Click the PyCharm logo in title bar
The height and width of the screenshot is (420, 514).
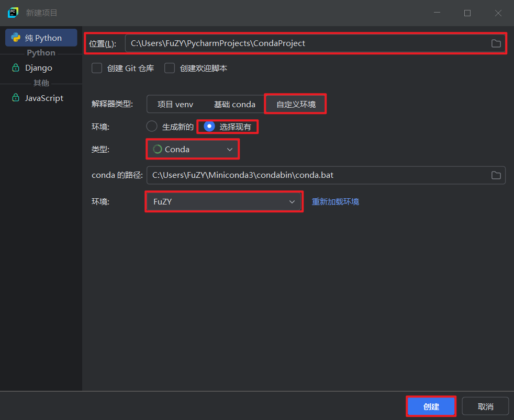point(13,13)
